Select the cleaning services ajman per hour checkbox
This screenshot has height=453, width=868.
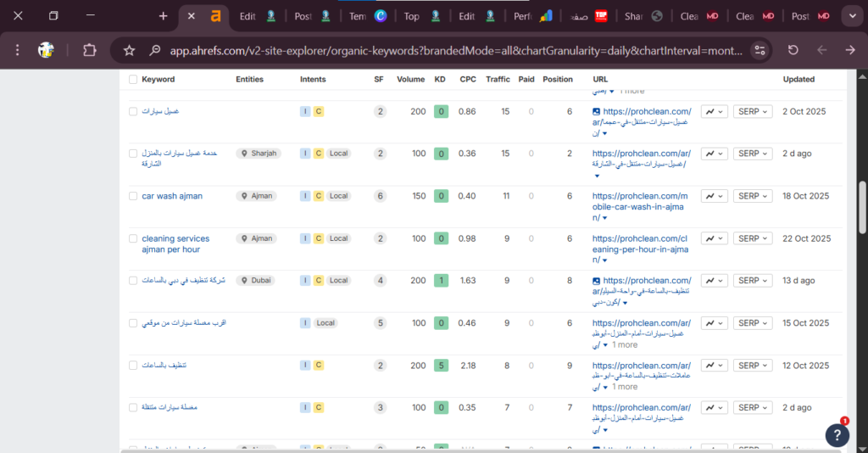point(133,238)
